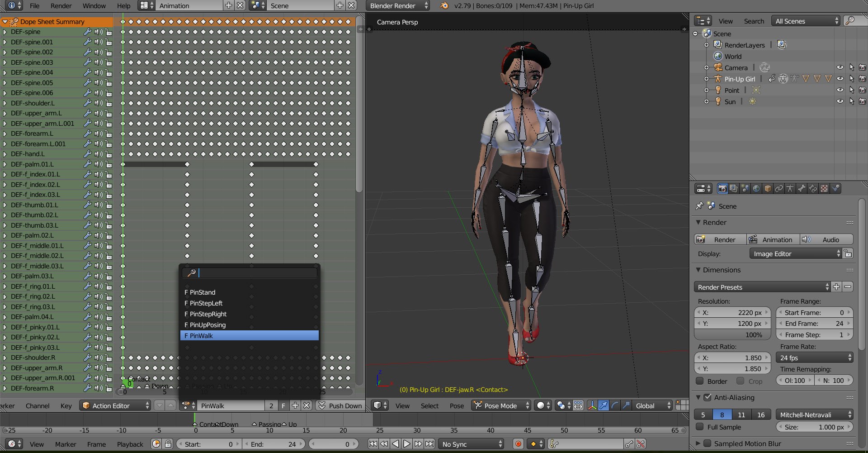Click the delete keyframe icon
The width and height of the screenshot is (868, 453).
point(641,444)
